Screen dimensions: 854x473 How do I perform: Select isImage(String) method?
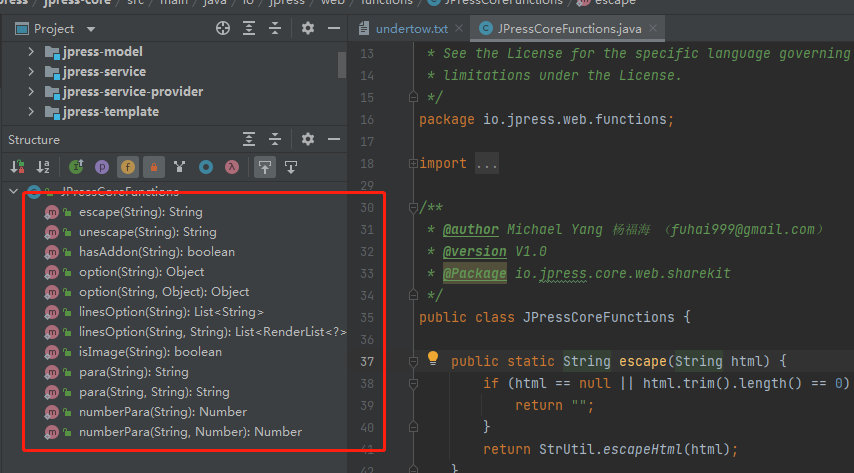coord(150,352)
